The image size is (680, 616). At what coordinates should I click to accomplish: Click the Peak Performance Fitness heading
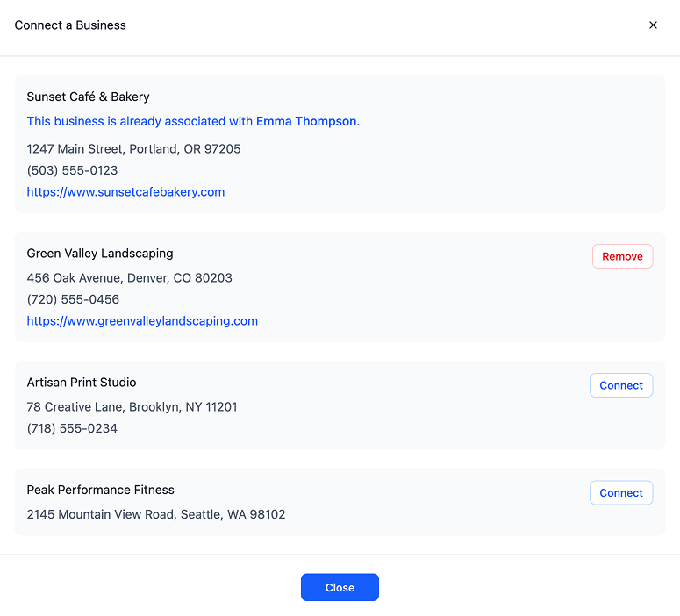pos(101,490)
